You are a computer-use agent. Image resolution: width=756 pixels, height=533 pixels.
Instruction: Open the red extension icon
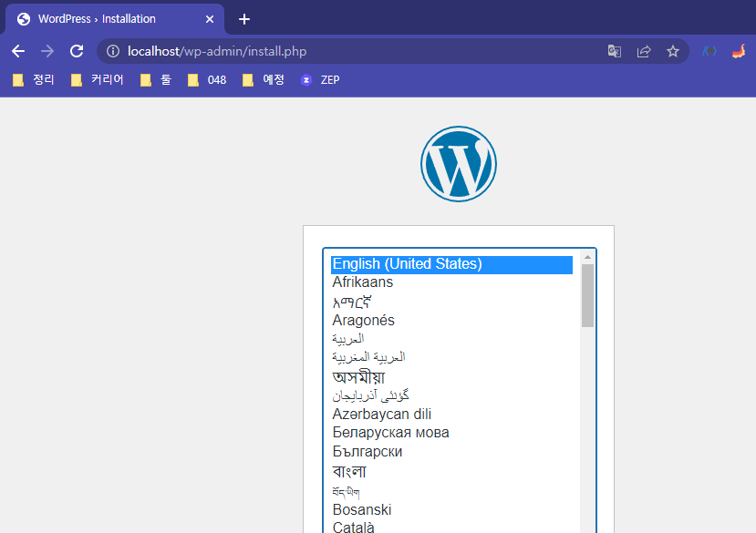pyautogui.click(x=739, y=51)
